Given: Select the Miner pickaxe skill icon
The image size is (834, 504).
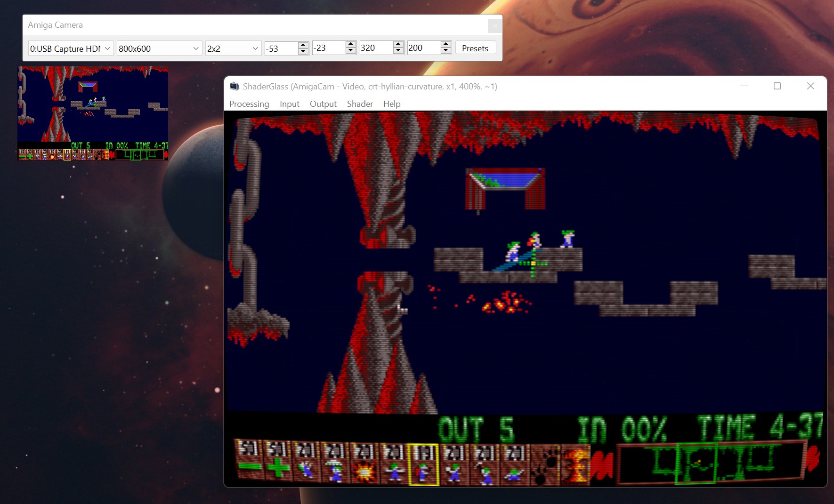Looking at the screenshot, I should click(x=484, y=464).
